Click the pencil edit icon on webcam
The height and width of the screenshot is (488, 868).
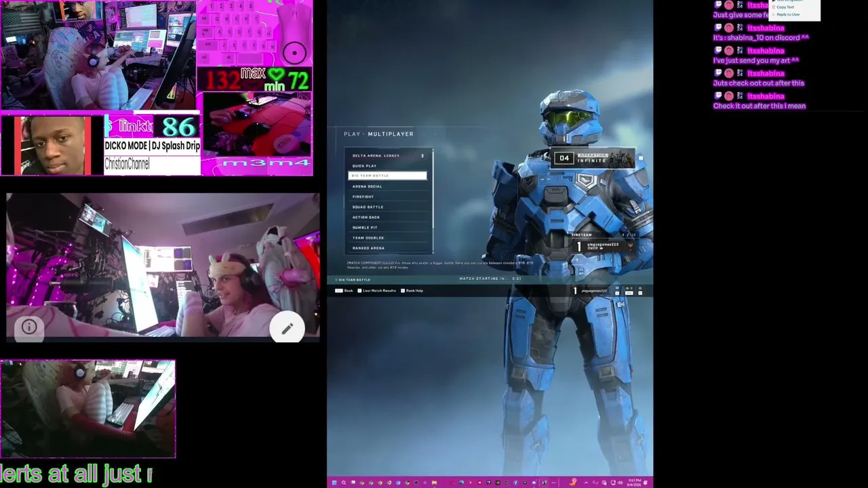tap(287, 329)
